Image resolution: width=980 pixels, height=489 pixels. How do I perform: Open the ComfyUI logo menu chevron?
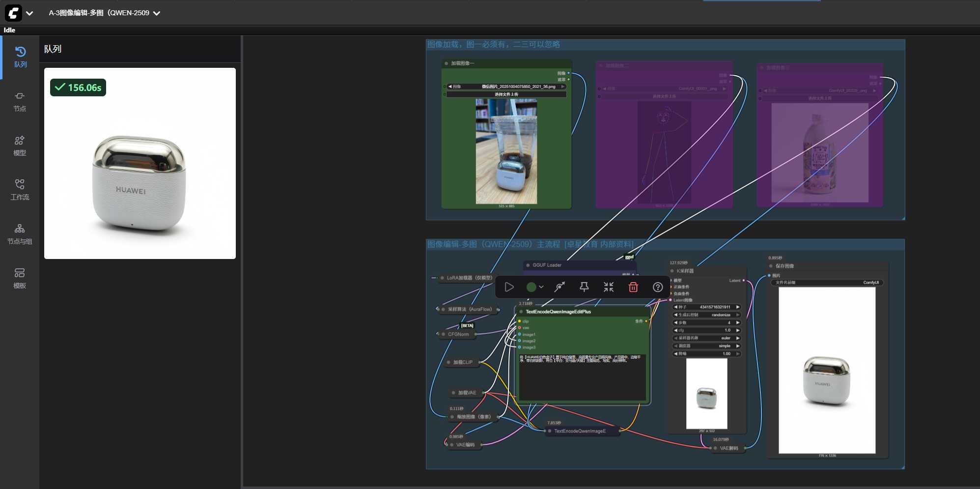(29, 13)
